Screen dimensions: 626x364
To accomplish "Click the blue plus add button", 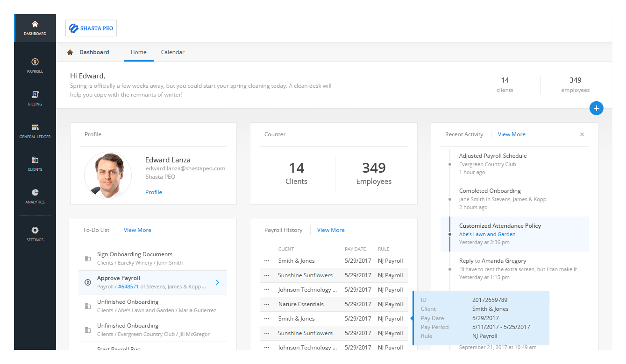I will tap(596, 108).
